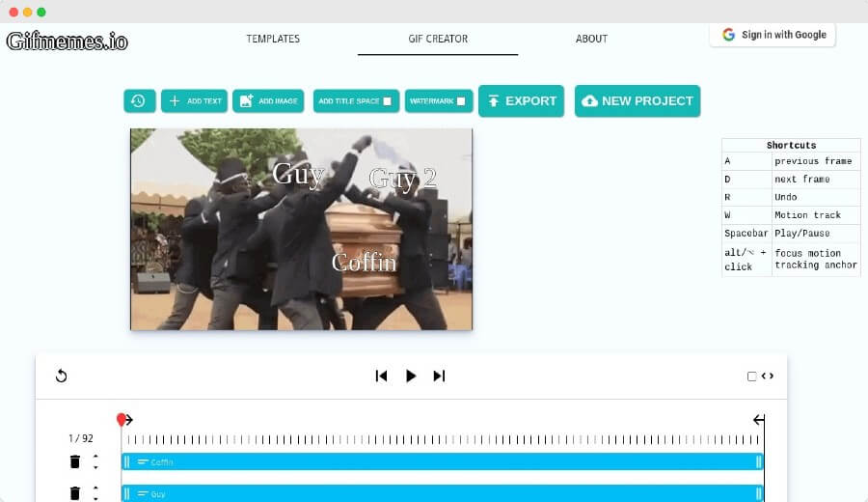This screenshot has height=502, width=868.
Task: Move the Coffin layer down
Action: (95, 467)
